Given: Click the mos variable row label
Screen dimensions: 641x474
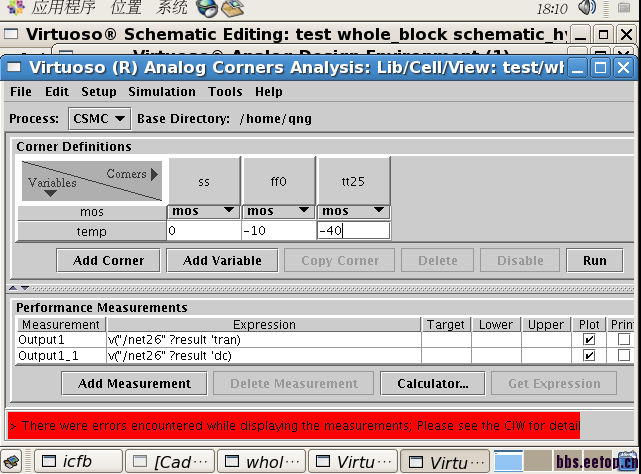Looking at the screenshot, I should 92,212.
